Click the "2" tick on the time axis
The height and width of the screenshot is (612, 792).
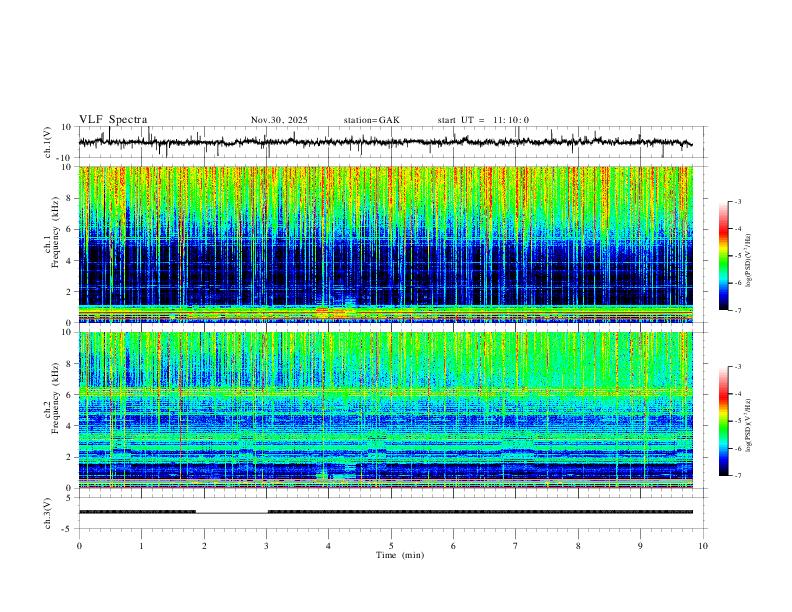pos(204,546)
